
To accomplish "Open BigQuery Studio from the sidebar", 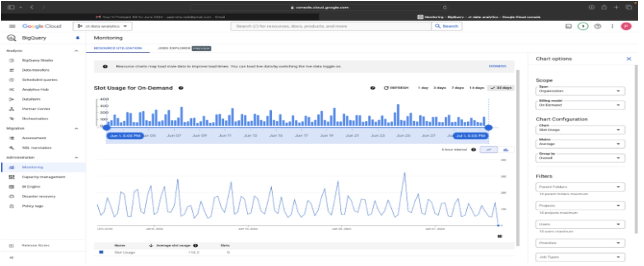I will coord(37,60).
